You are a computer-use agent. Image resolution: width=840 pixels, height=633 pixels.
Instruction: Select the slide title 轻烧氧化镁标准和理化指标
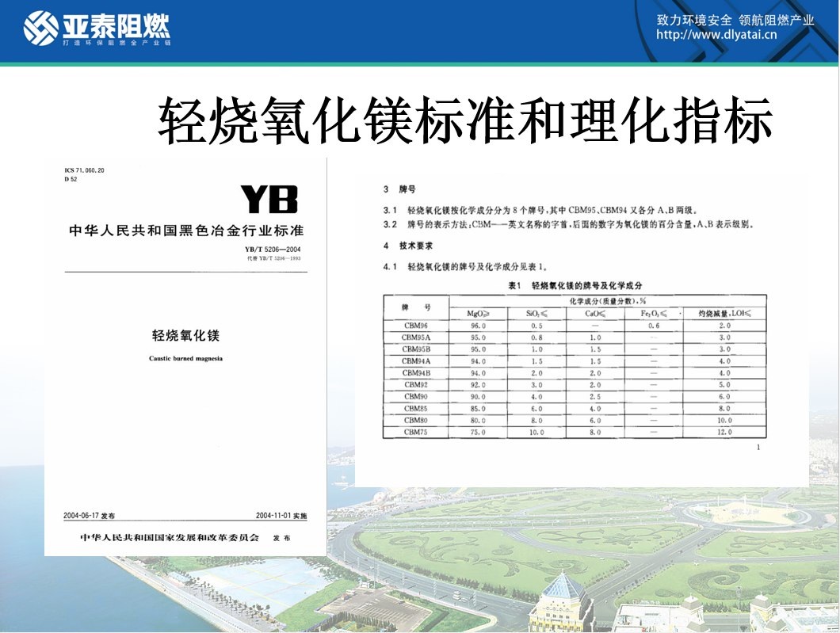tap(465, 120)
